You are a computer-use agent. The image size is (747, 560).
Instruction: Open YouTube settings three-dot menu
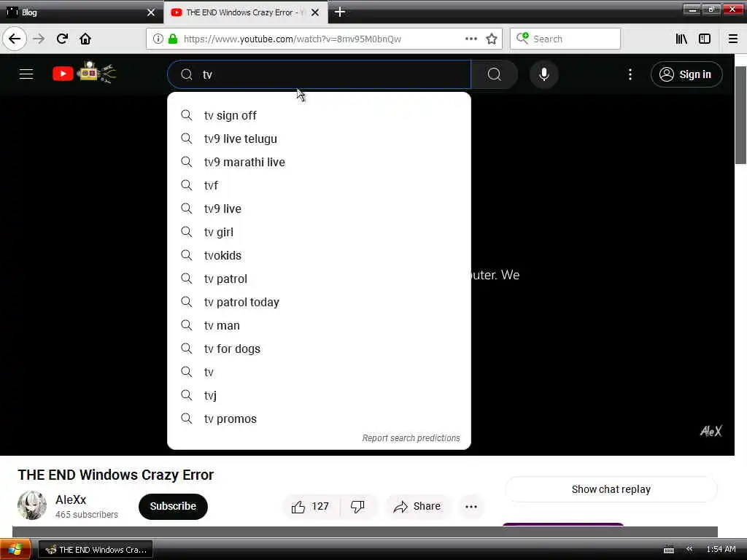pyautogui.click(x=630, y=74)
